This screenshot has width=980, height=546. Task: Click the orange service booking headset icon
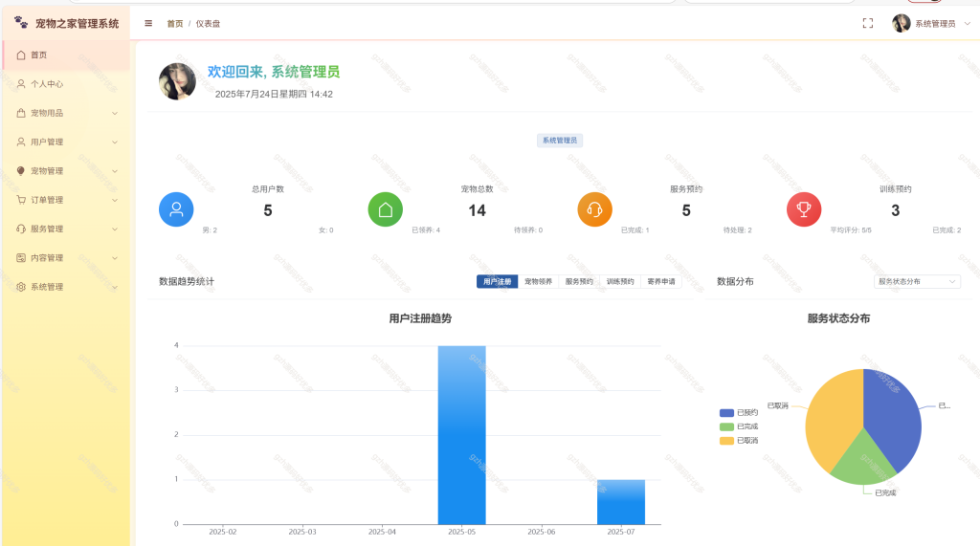(594, 209)
